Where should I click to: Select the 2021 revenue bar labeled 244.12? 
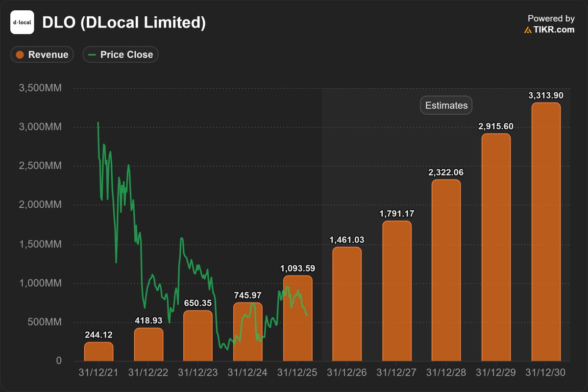(99, 350)
